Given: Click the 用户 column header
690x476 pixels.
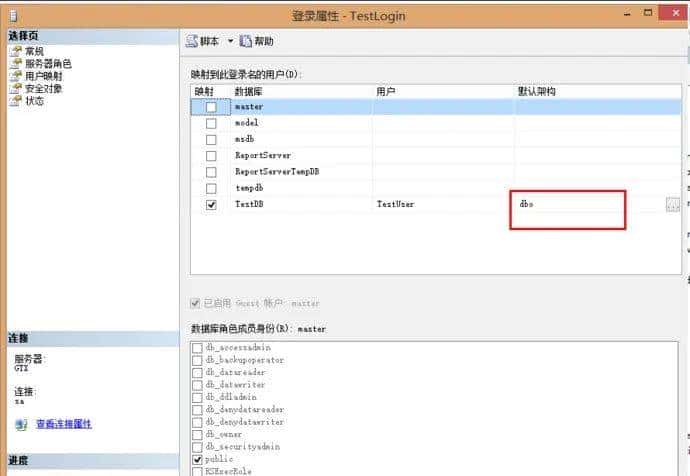Looking at the screenshot, I should point(385,92).
